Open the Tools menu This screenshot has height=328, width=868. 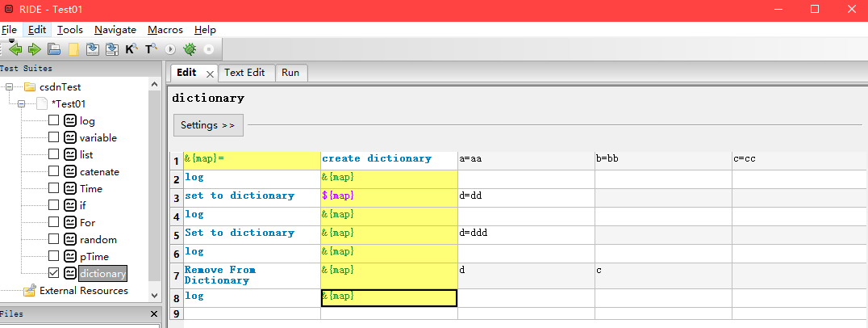coord(69,30)
